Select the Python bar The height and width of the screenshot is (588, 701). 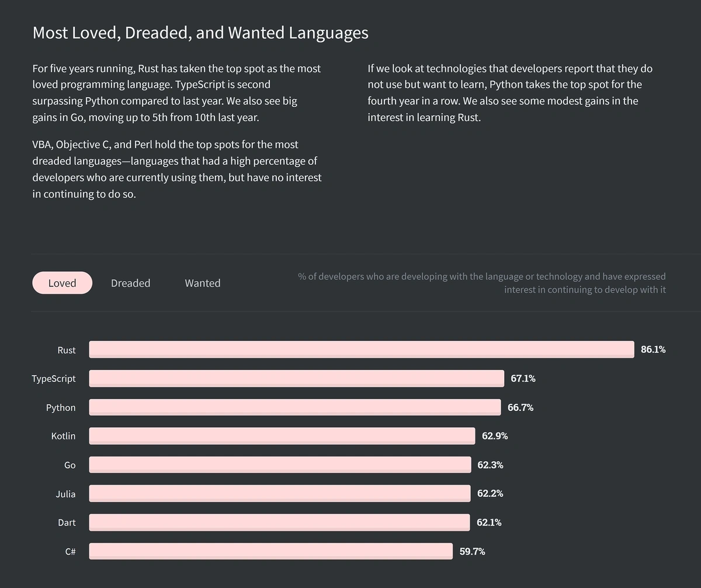(x=295, y=407)
